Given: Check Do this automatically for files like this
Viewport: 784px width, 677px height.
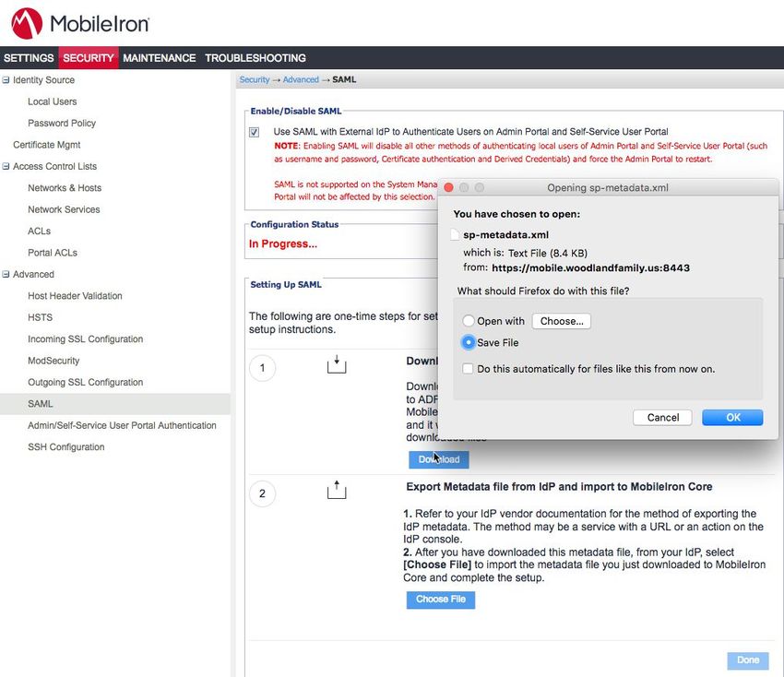Looking at the screenshot, I should 468,369.
